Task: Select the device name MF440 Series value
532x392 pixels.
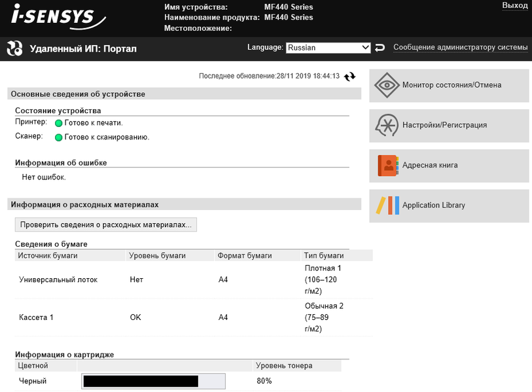Action: coord(289,7)
